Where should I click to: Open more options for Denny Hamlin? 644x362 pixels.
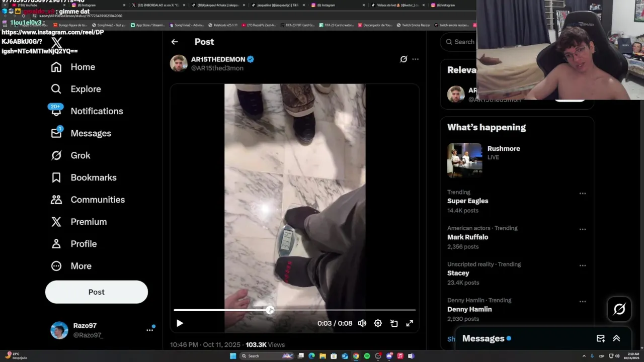pyautogui.click(x=582, y=302)
